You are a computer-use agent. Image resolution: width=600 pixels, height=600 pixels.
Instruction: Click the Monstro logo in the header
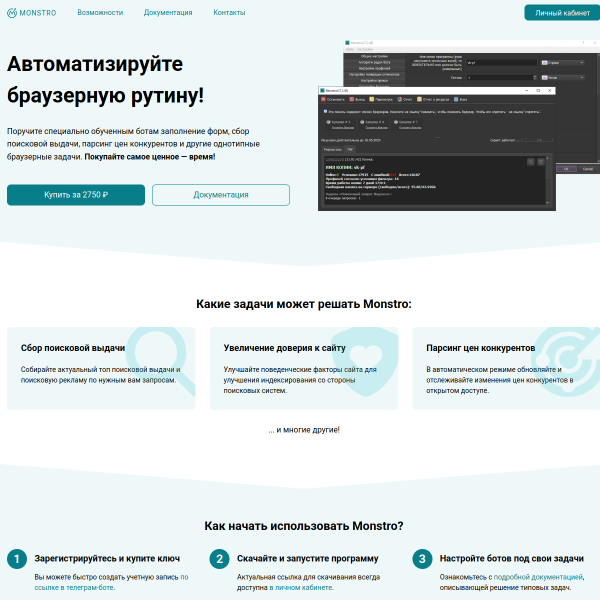coord(32,13)
